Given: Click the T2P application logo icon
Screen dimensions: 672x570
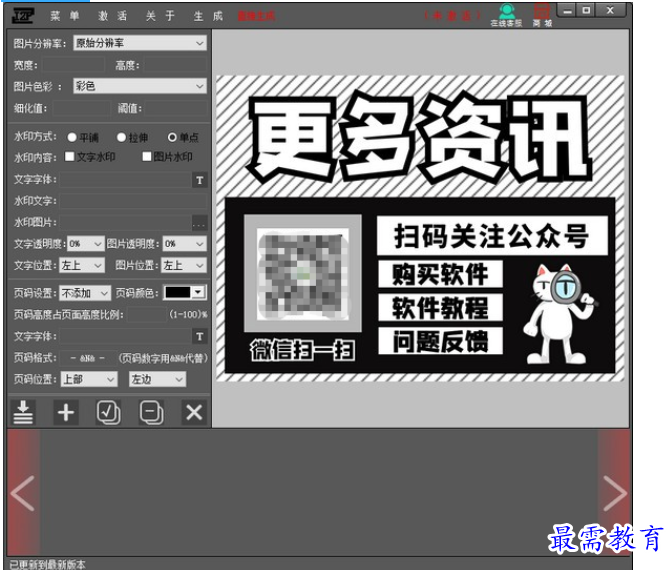Looking at the screenshot, I should [x=22, y=15].
